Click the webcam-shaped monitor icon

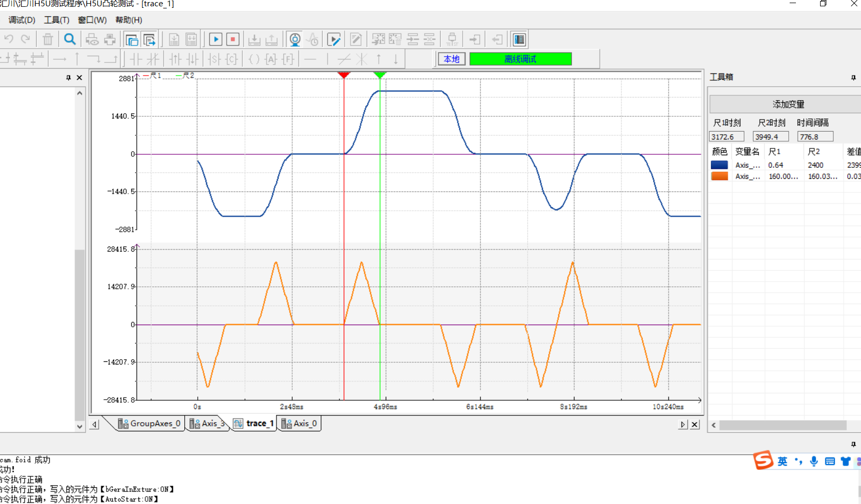tap(295, 39)
